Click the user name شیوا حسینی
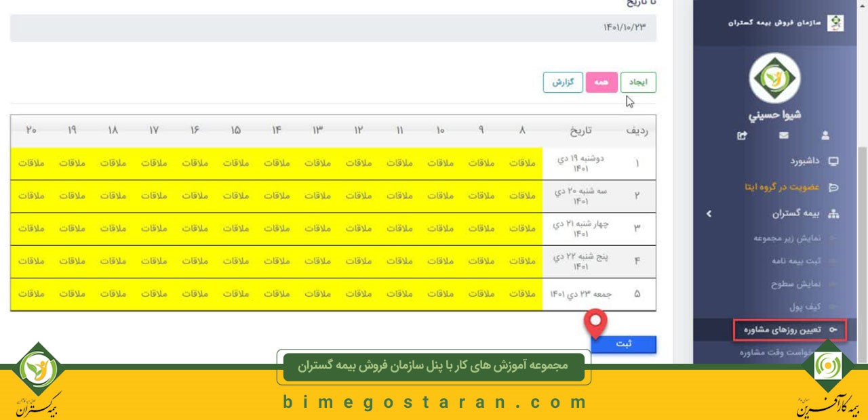The image size is (868, 420). [774, 114]
